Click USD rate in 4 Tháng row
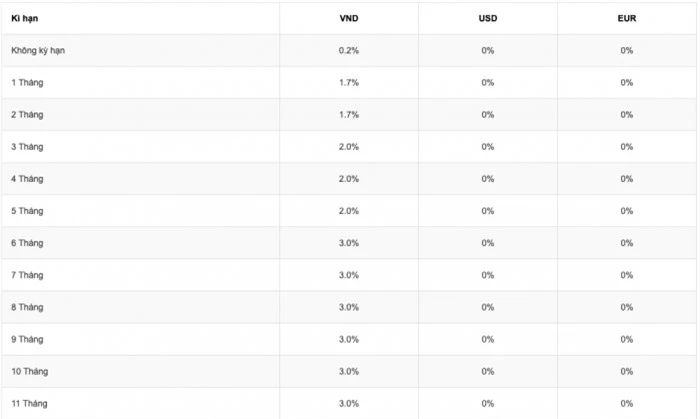700x419 pixels. (487, 179)
